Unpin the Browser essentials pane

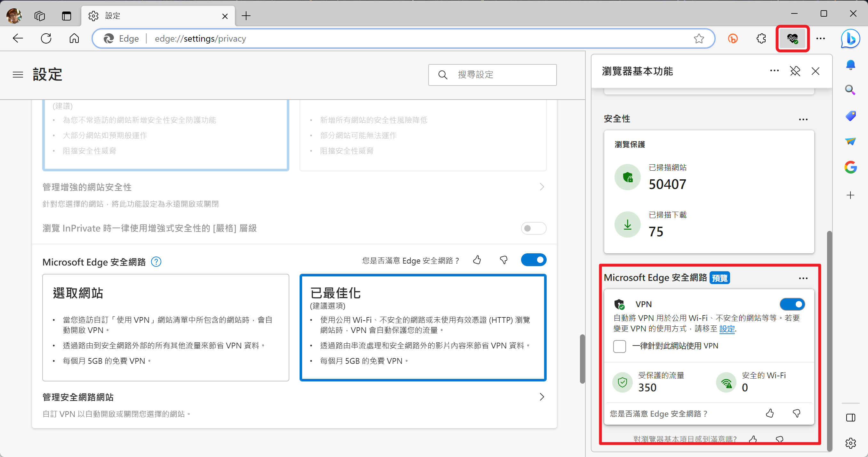(x=795, y=71)
